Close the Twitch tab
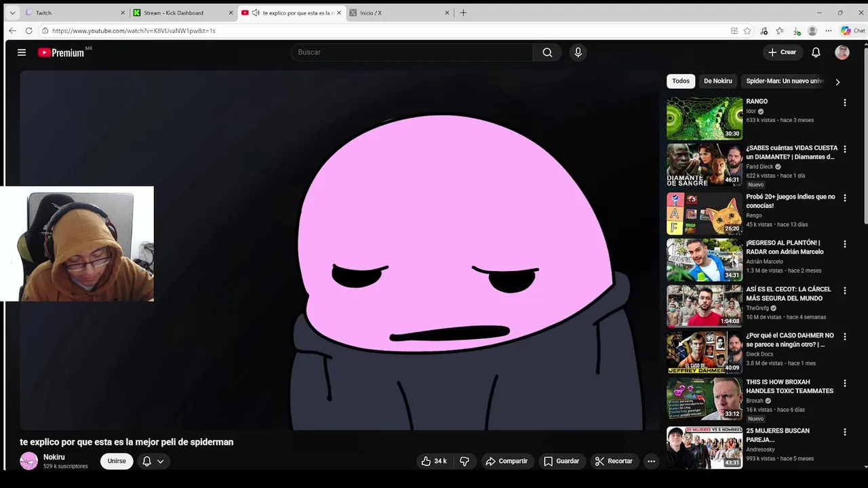Screen dimensions: 868x488 (x=123, y=13)
